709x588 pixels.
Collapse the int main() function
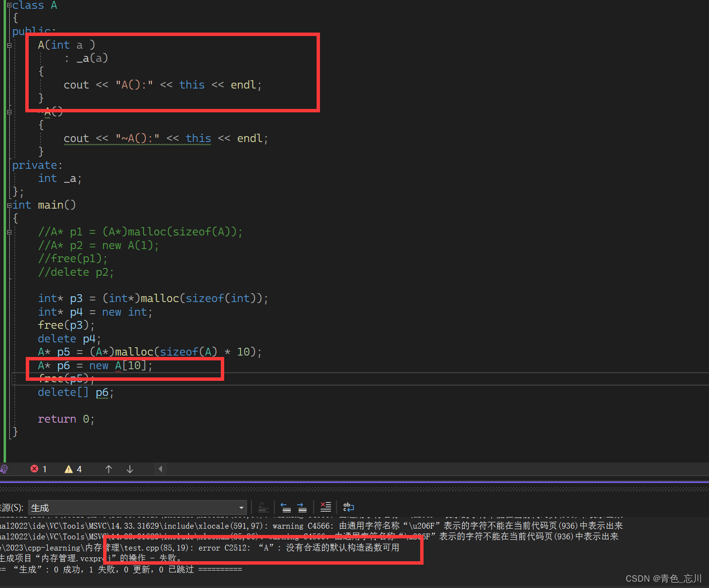point(9,205)
